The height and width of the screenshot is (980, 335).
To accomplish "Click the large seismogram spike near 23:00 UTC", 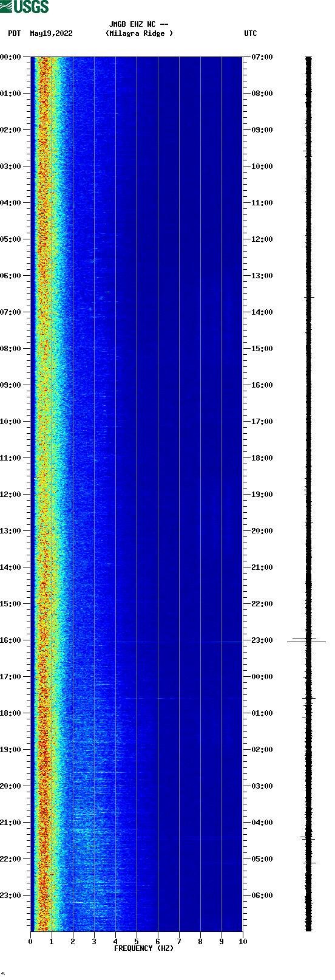I will 307,641.
